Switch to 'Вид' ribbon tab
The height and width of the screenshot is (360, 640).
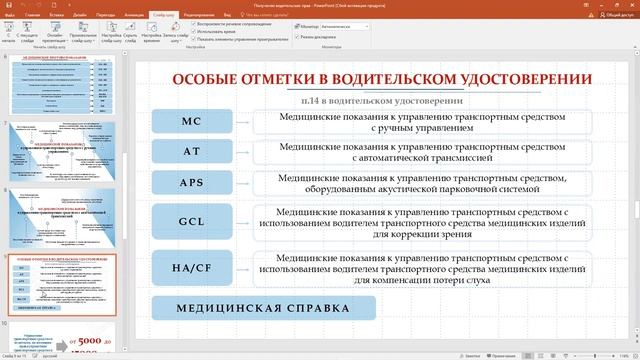[x=227, y=15]
